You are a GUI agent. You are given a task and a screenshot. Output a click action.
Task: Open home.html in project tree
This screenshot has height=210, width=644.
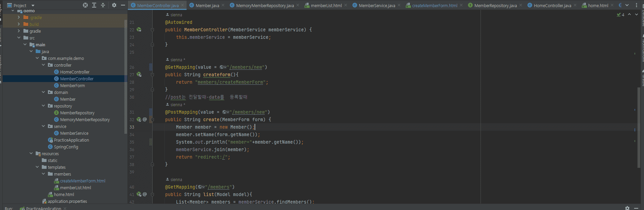click(64, 194)
